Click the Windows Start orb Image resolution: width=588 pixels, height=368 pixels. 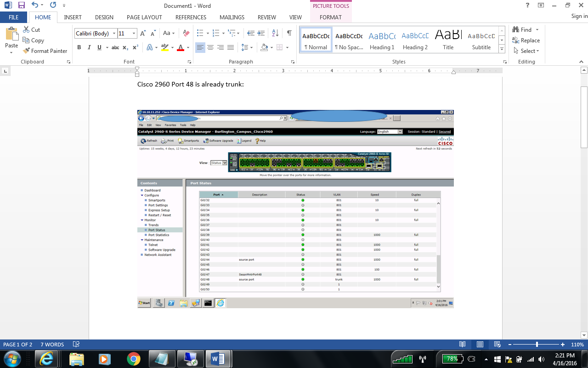[x=11, y=359]
